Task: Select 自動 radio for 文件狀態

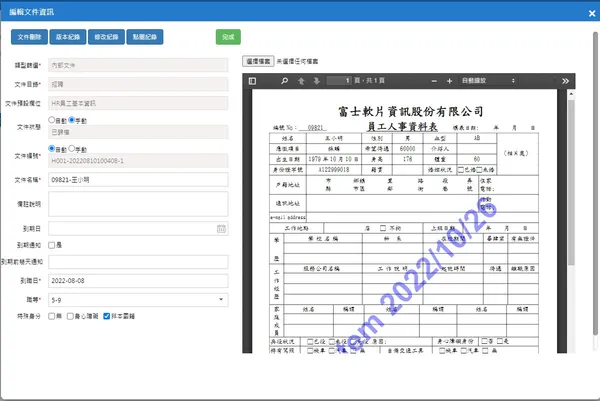Action: (x=52, y=120)
